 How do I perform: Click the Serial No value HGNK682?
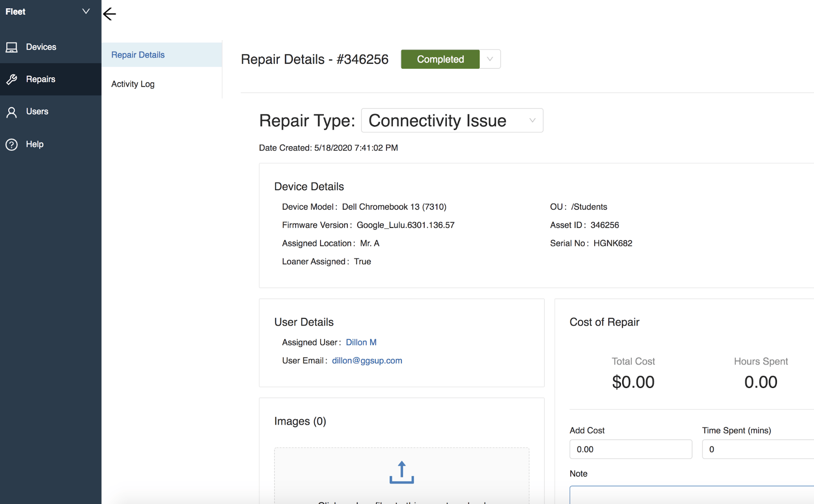(613, 243)
